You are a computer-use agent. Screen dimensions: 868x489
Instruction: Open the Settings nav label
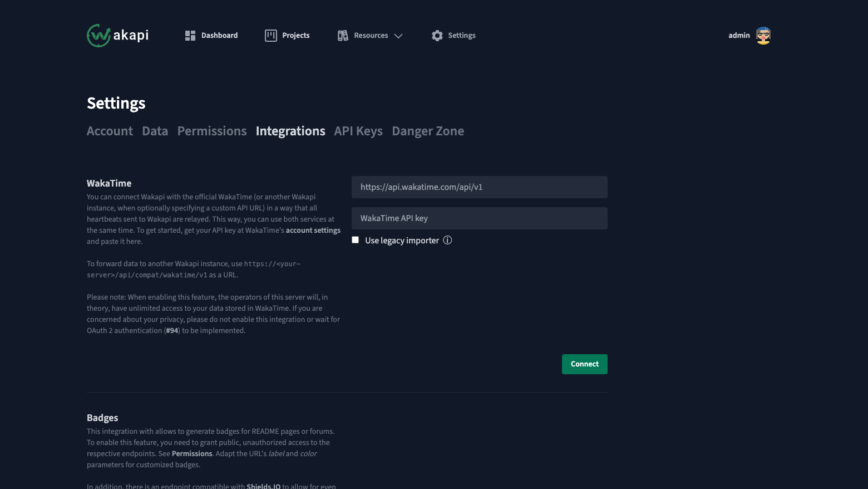click(462, 36)
